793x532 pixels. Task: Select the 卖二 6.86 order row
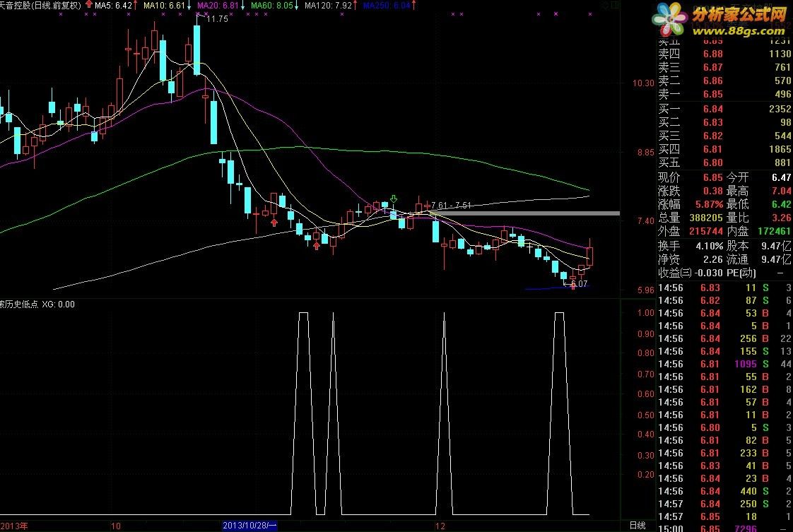coord(724,81)
